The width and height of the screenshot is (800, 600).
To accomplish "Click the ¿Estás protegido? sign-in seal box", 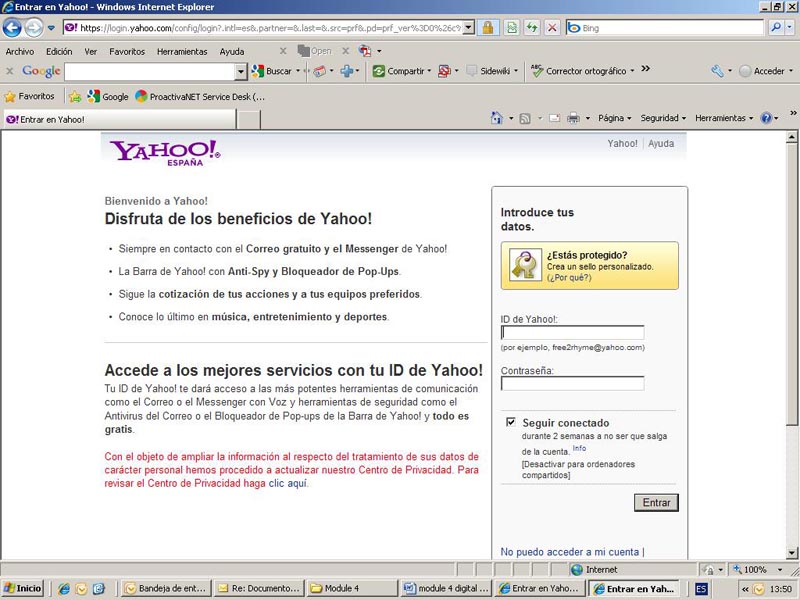I will click(589, 266).
